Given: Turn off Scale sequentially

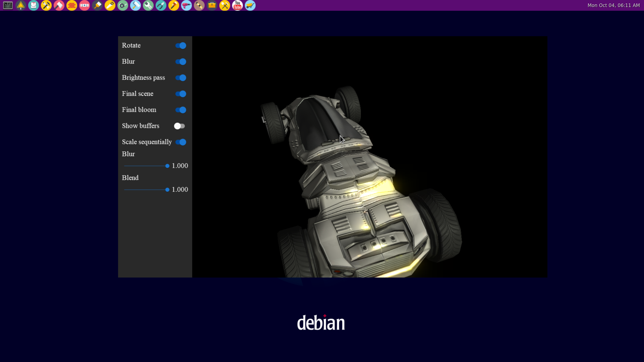Looking at the screenshot, I should tap(180, 142).
